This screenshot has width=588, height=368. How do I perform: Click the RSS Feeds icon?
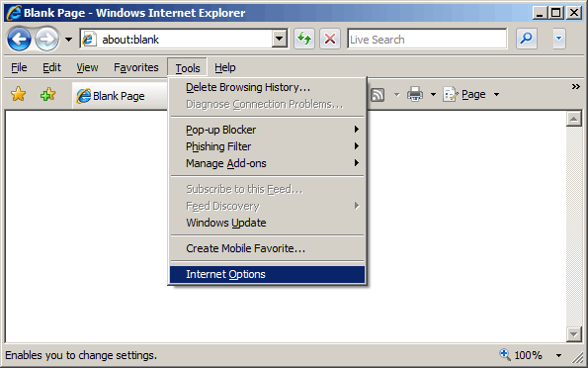[x=378, y=95]
